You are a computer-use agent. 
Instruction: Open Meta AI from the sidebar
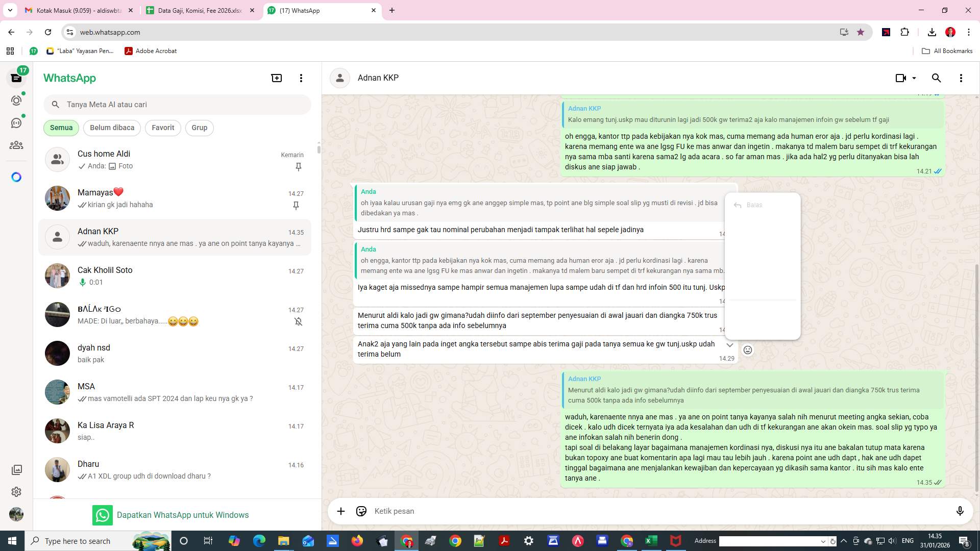17,177
